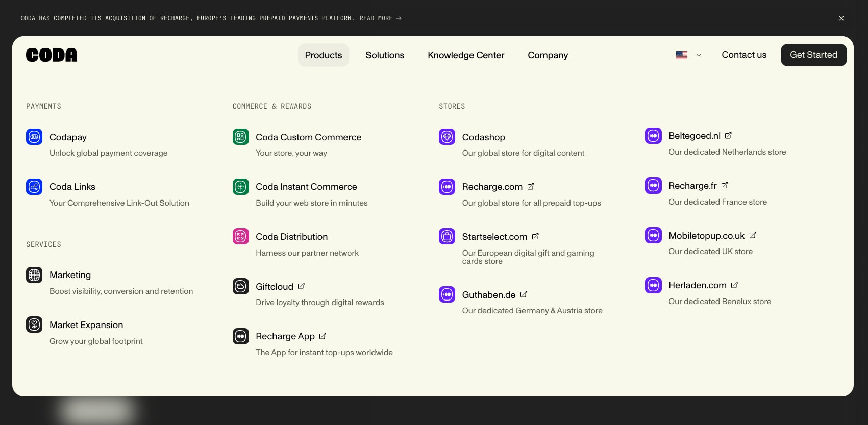Click external link icon beside Giftcloud
This screenshot has height=425, width=868.
[301, 286]
